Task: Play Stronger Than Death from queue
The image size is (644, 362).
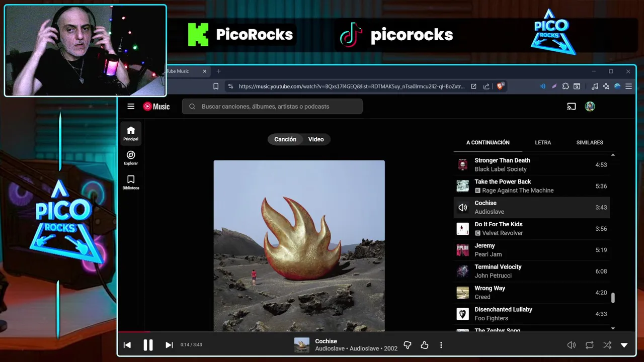Action: [532, 164]
